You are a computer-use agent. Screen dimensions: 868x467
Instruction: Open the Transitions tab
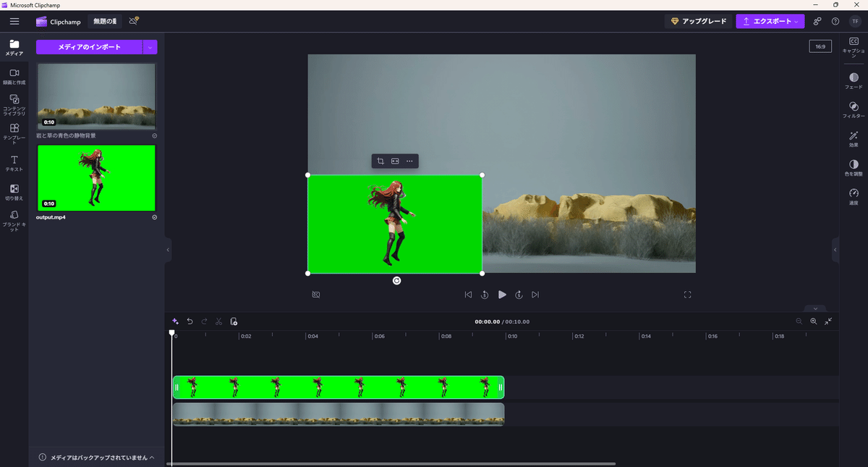coord(14,192)
